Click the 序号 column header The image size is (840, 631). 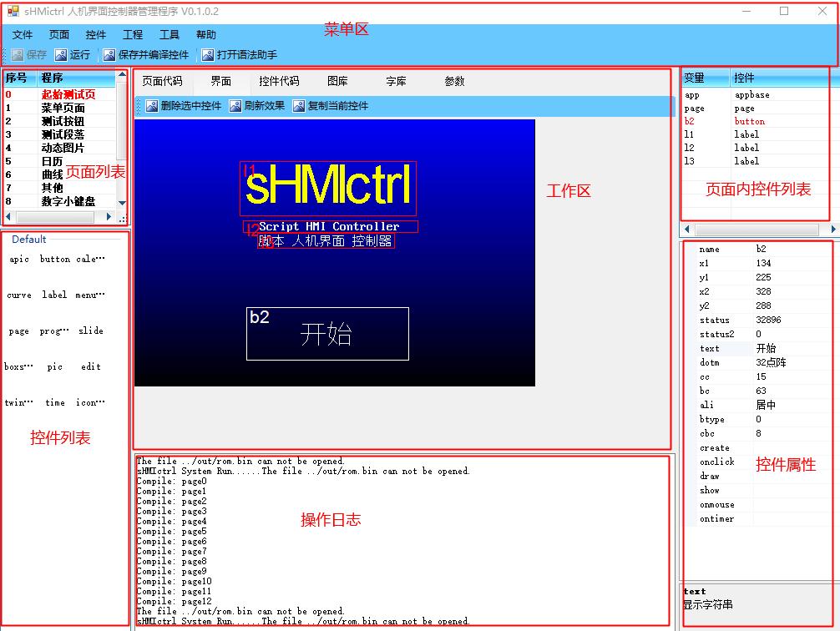[x=20, y=78]
